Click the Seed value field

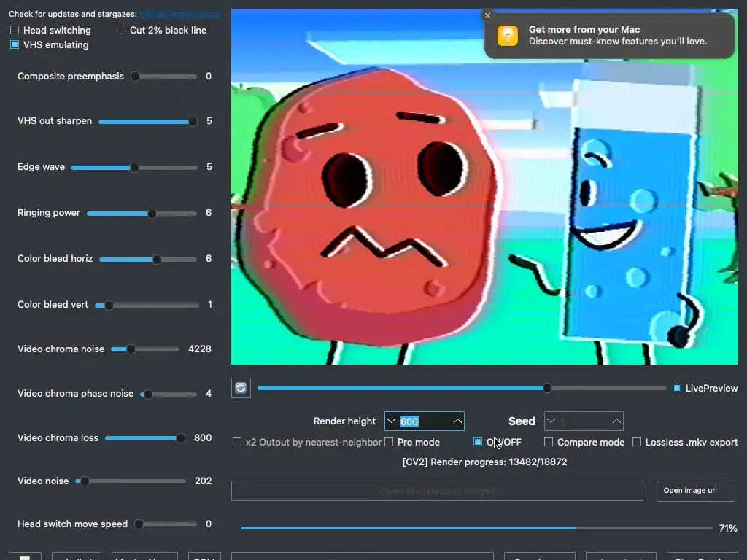pos(584,421)
